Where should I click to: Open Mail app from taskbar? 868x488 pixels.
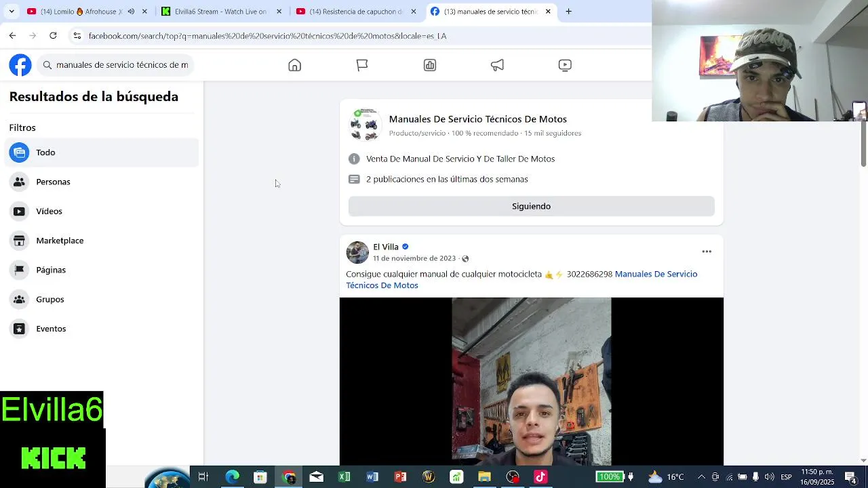pyautogui.click(x=317, y=477)
